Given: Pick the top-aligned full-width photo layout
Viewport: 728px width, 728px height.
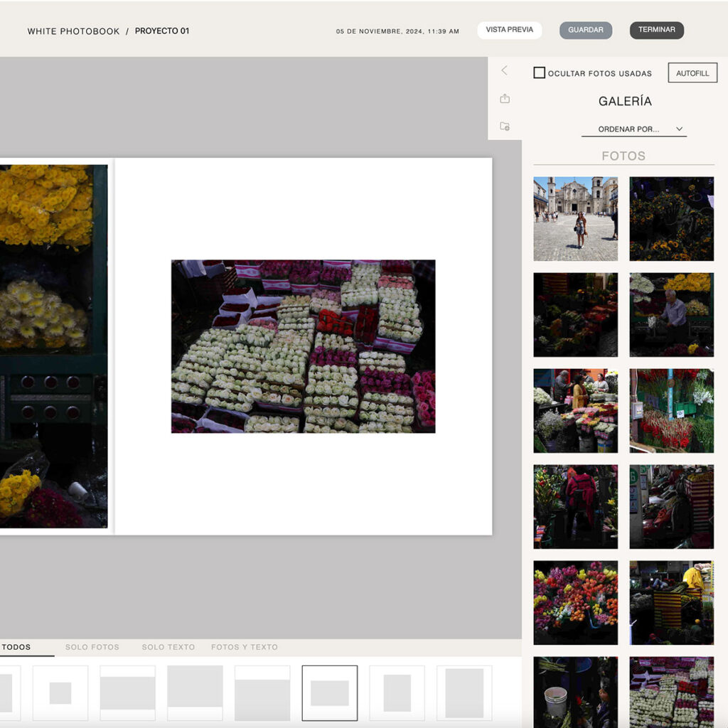Looking at the screenshot, I should coord(195,693).
